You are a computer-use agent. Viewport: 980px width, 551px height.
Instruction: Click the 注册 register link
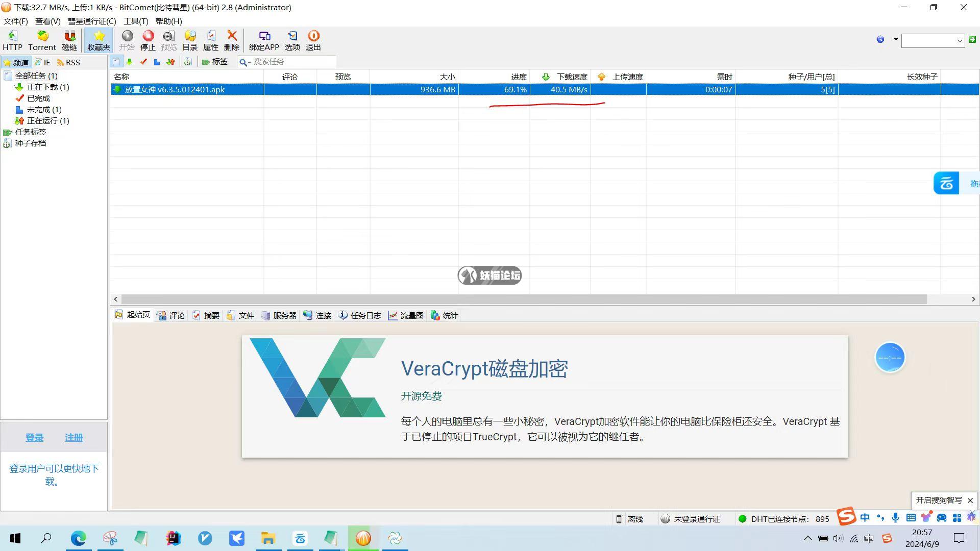pos(73,438)
